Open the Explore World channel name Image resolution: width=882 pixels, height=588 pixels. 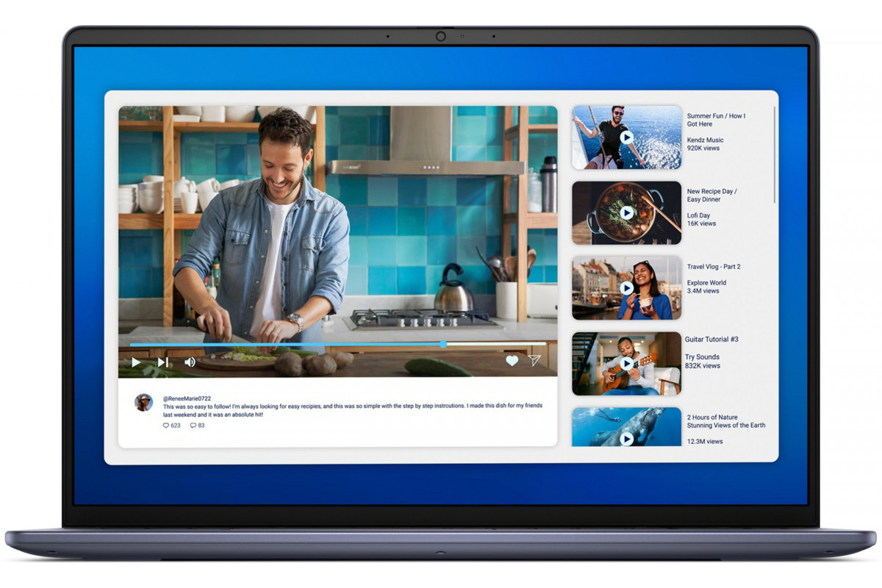coord(706,283)
